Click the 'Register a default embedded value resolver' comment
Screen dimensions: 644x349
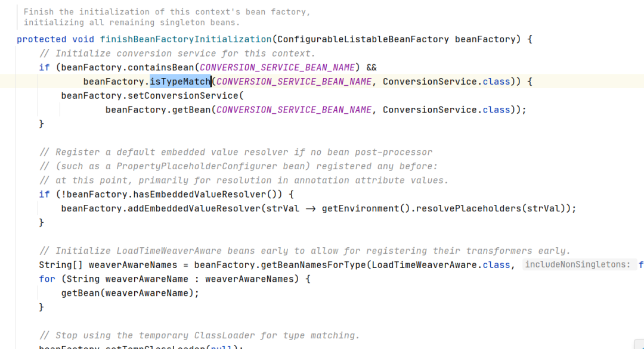pyautogui.click(x=236, y=152)
